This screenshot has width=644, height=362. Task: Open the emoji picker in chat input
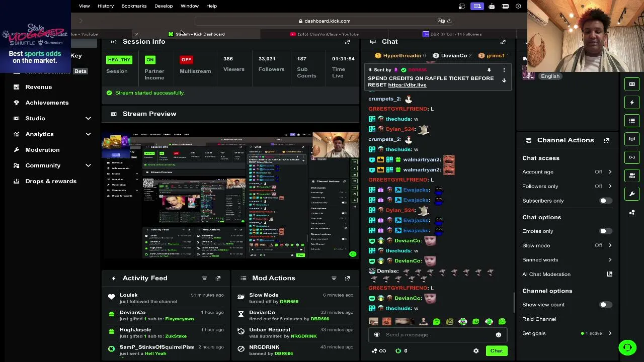point(498,335)
